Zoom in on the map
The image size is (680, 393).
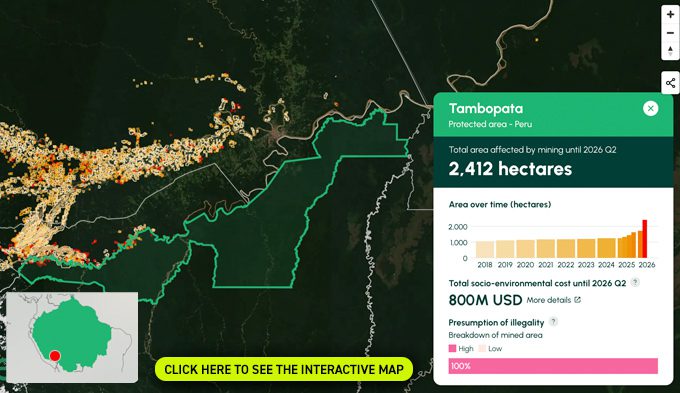coord(670,14)
